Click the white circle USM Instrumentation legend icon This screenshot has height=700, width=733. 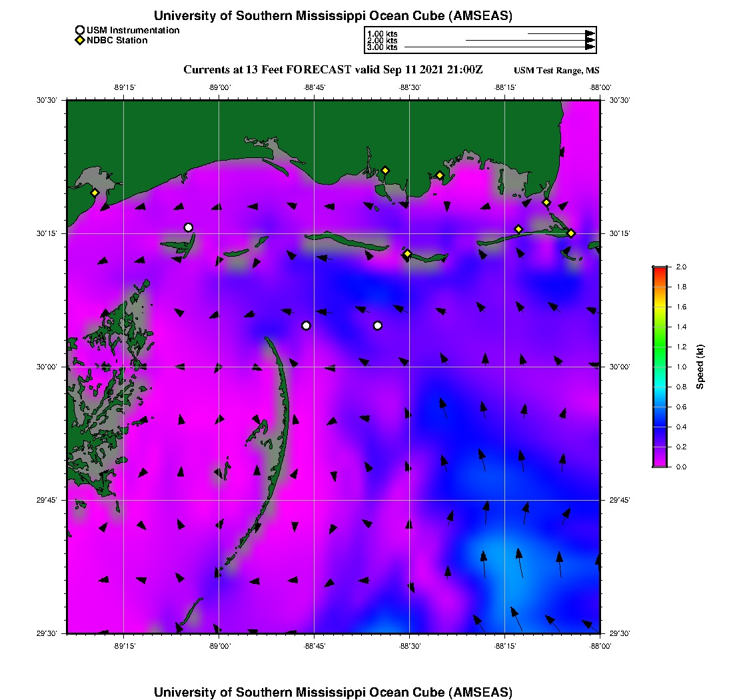pos(80,30)
